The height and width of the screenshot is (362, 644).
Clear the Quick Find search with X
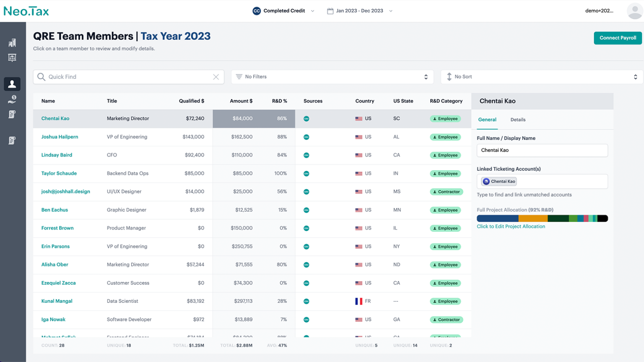click(216, 77)
